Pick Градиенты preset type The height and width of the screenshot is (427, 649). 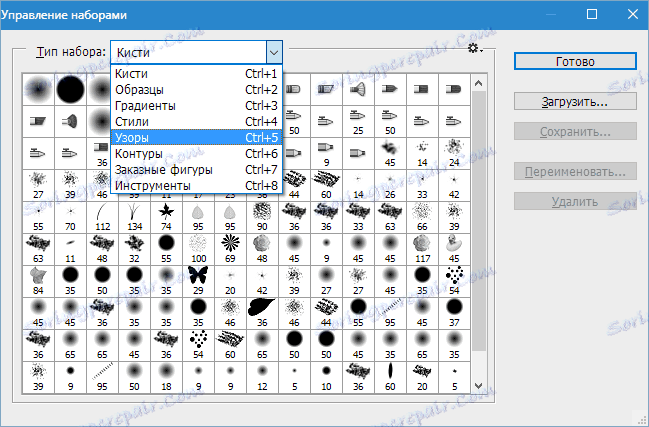(196, 106)
